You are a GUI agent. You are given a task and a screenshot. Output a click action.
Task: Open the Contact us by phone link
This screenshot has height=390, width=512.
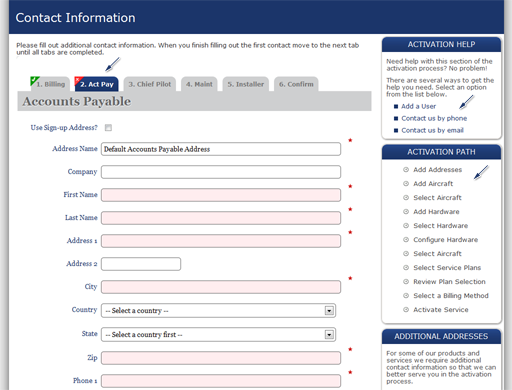434,118
